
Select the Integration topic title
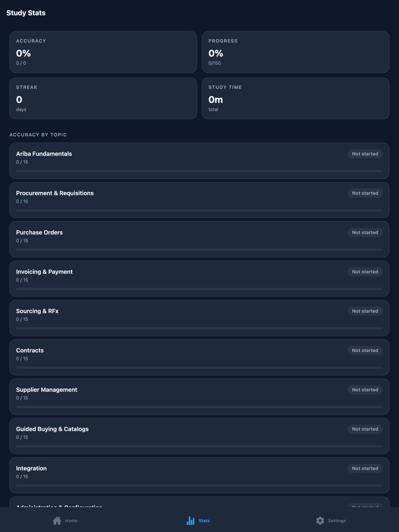point(31,468)
